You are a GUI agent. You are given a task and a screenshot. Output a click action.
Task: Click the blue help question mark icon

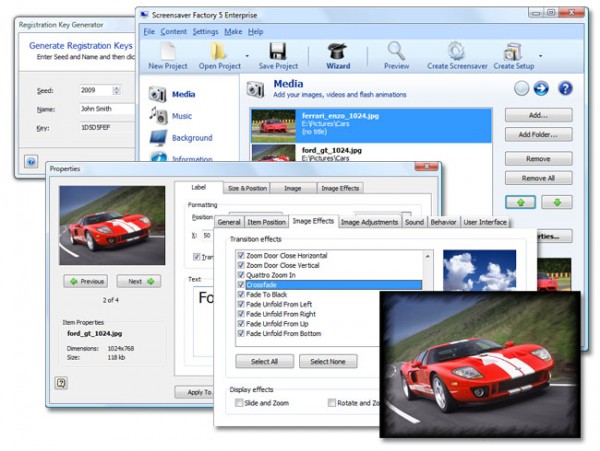(x=565, y=88)
